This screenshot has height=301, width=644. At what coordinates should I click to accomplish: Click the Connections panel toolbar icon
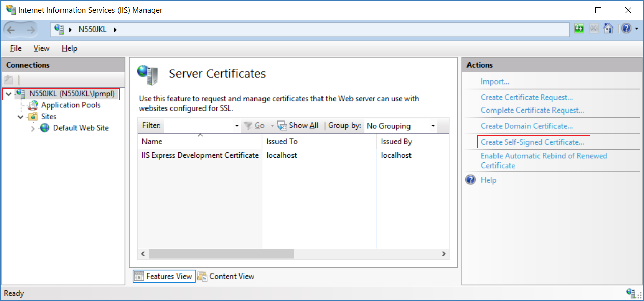pyautogui.click(x=8, y=79)
